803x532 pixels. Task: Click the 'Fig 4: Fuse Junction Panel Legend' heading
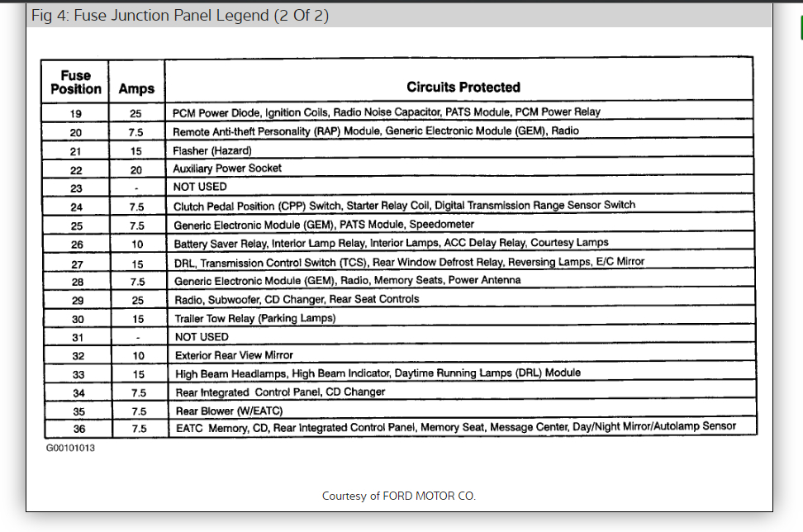[180, 16]
